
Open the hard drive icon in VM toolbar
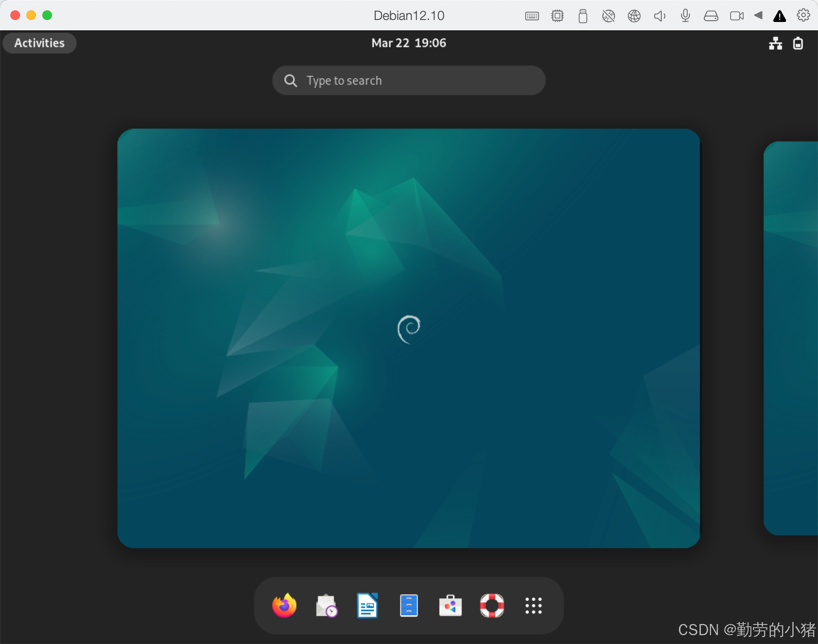711,16
